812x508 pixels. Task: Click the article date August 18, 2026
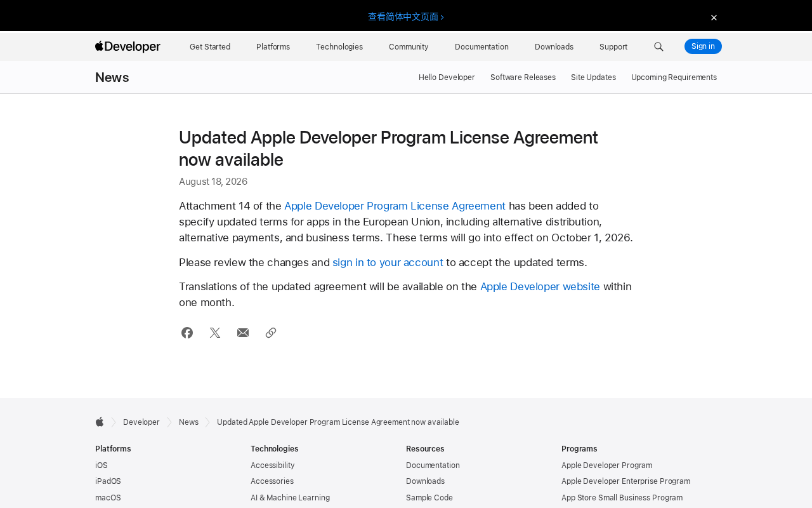pyautogui.click(x=213, y=182)
